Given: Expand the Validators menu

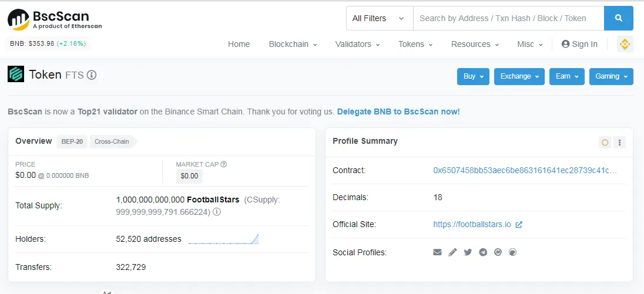Looking at the screenshot, I should [357, 44].
